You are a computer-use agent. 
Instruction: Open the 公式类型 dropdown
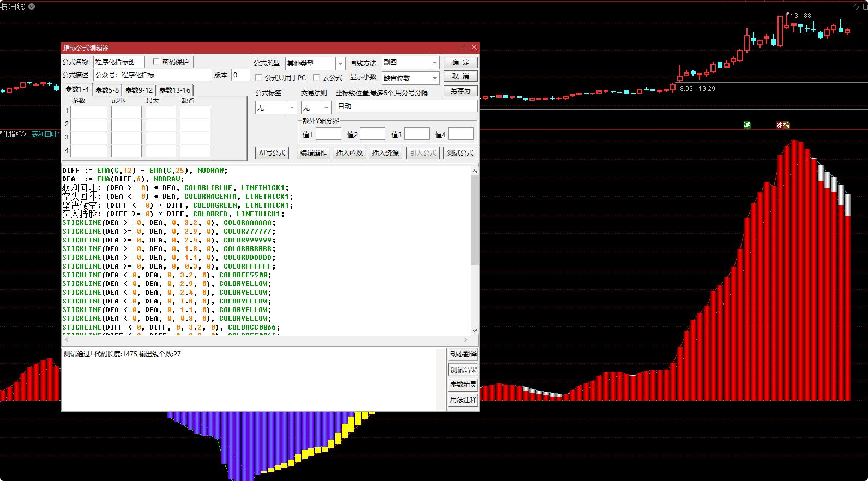pyautogui.click(x=340, y=63)
